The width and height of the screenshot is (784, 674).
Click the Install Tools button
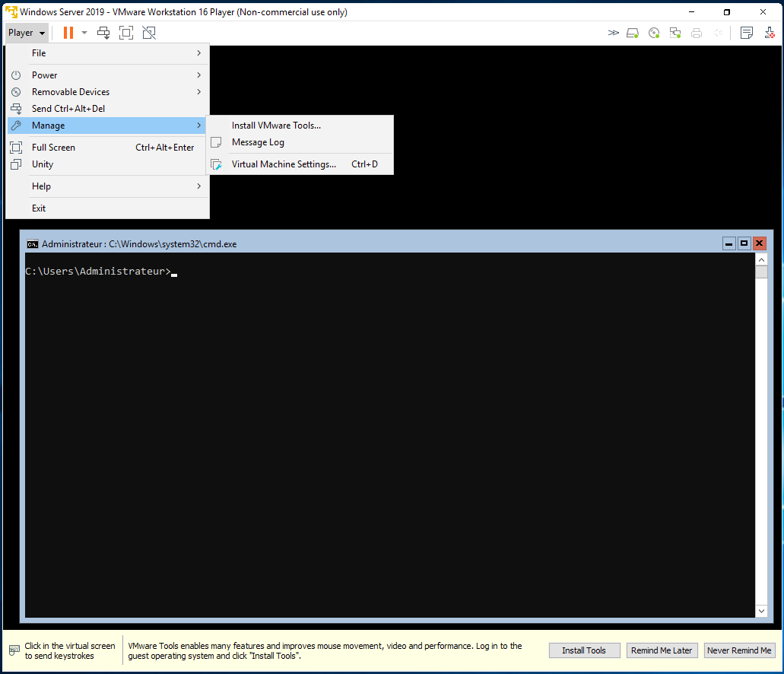point(584,650)
